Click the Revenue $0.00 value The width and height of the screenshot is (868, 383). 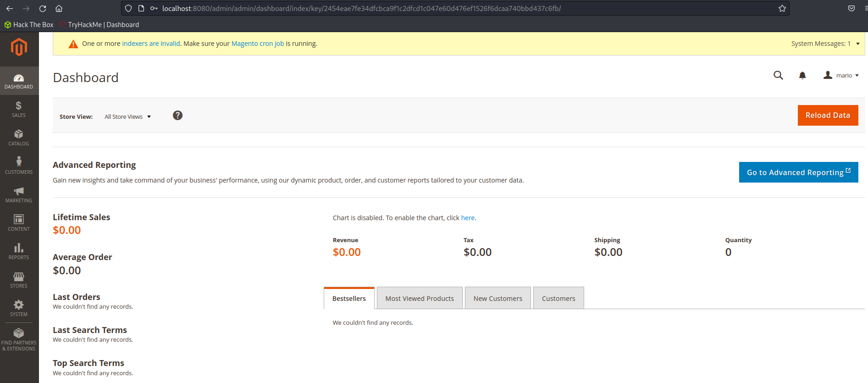[347, 252]
